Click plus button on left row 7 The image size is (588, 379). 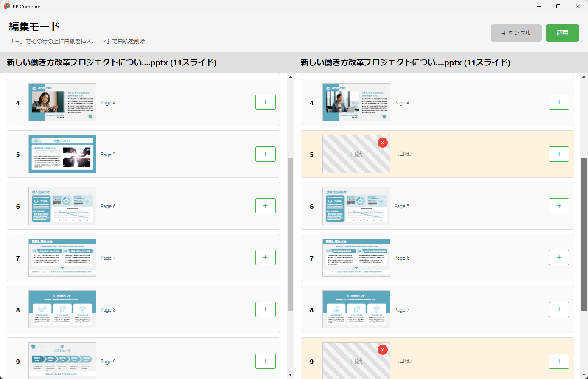265,258
